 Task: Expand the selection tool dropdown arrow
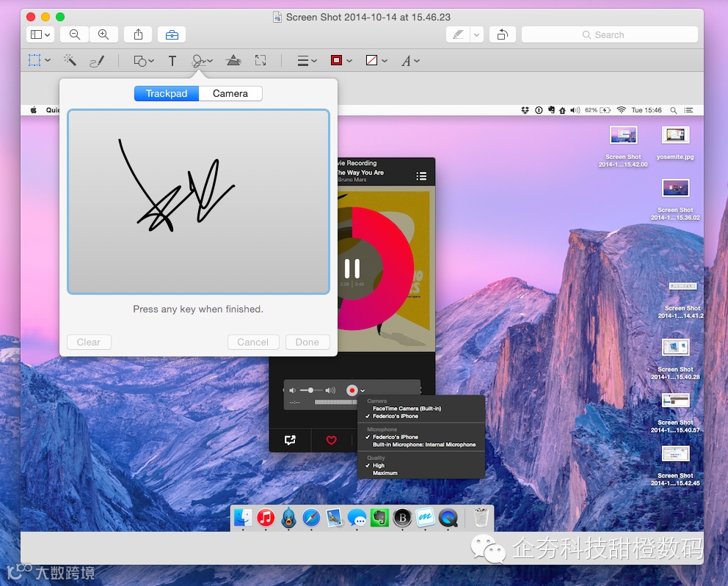[48, 60]
